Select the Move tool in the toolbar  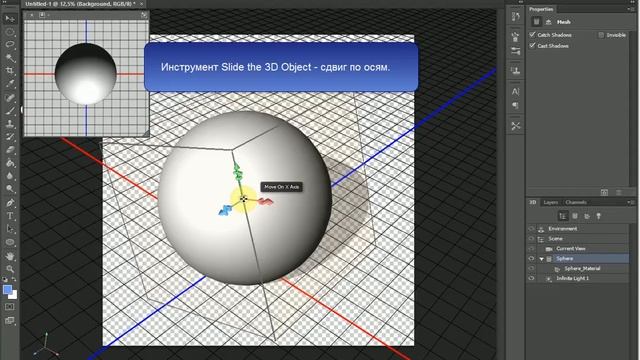coord(10,18)
